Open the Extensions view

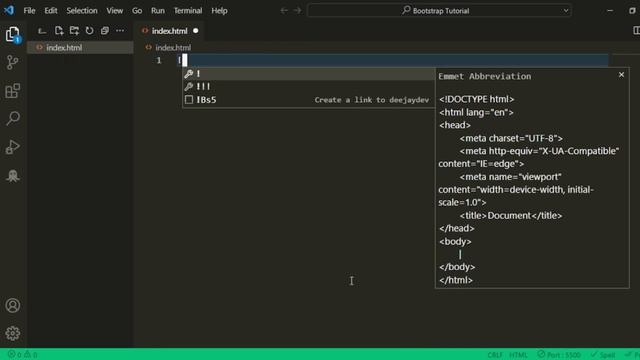pyautogui.click(x=13, y=91)
